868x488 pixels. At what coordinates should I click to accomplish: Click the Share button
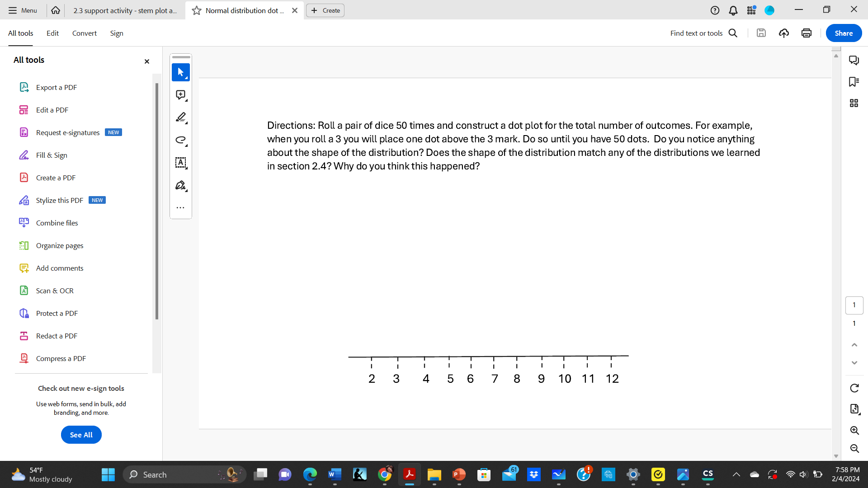point(843,33)
